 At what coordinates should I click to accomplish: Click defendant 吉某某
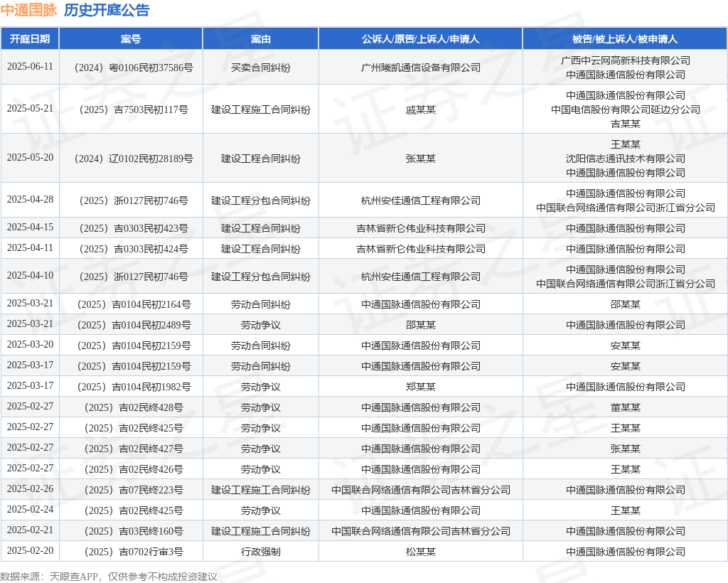pyautogui.click(x=626, y=124)
